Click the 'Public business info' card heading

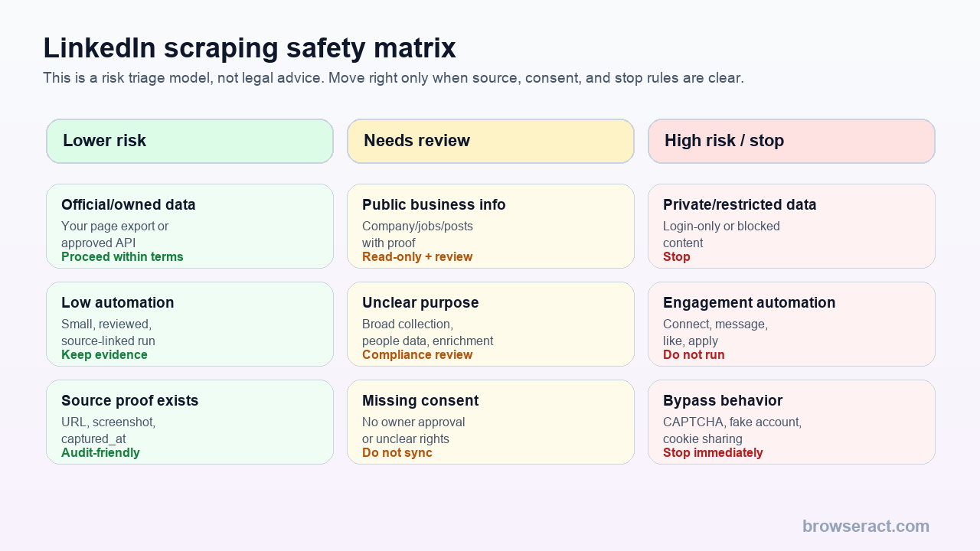434,205
